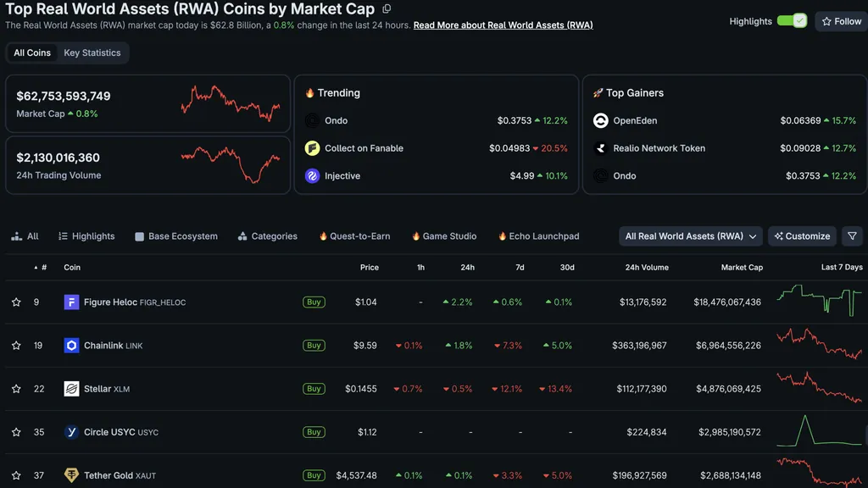This screenshot has width=868, height=488.
Task: Buy Tether Gold via Buy button
Action: click(x=314, y=475)
